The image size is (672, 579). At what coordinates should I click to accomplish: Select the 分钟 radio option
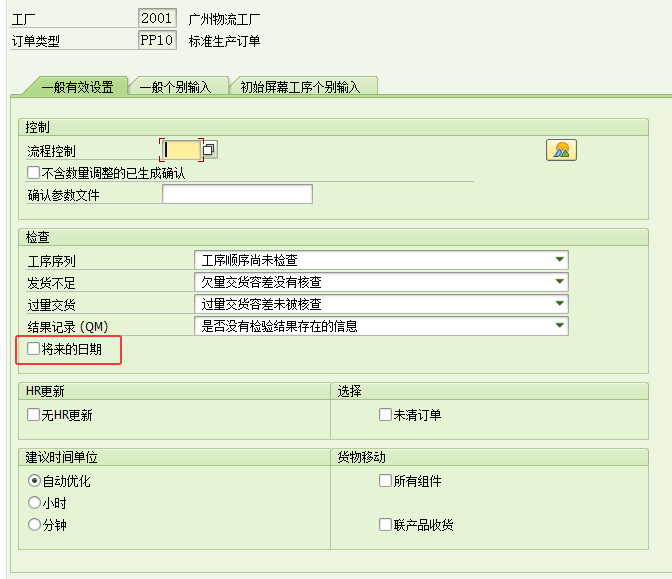click(x=34, y=525)
